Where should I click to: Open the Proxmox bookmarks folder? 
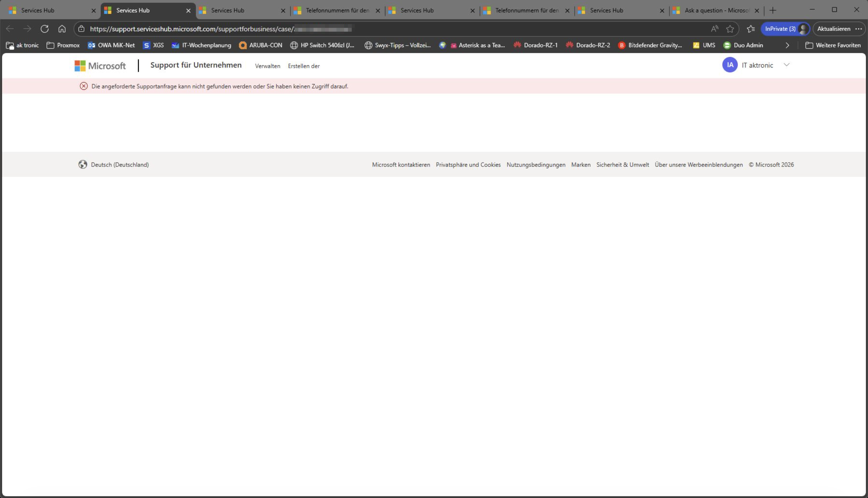[63, 45]
